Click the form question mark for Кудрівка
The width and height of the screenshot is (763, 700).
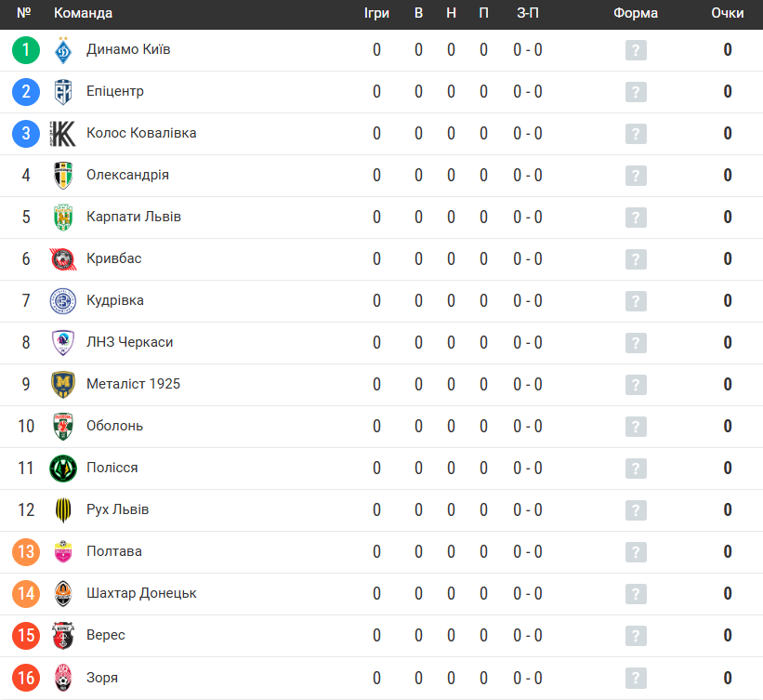636,301
